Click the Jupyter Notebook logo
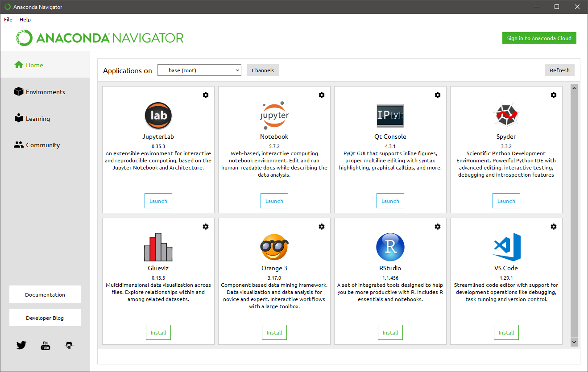This screenshot has width=588, height=372. [x=274, y=116]
